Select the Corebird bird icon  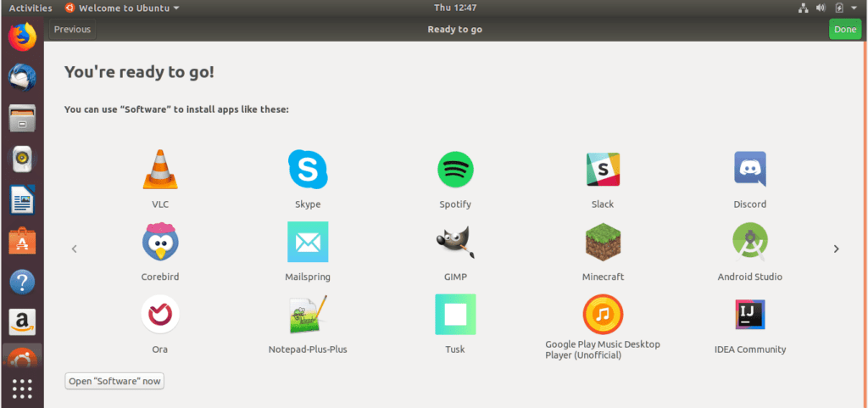coord(159,243)
